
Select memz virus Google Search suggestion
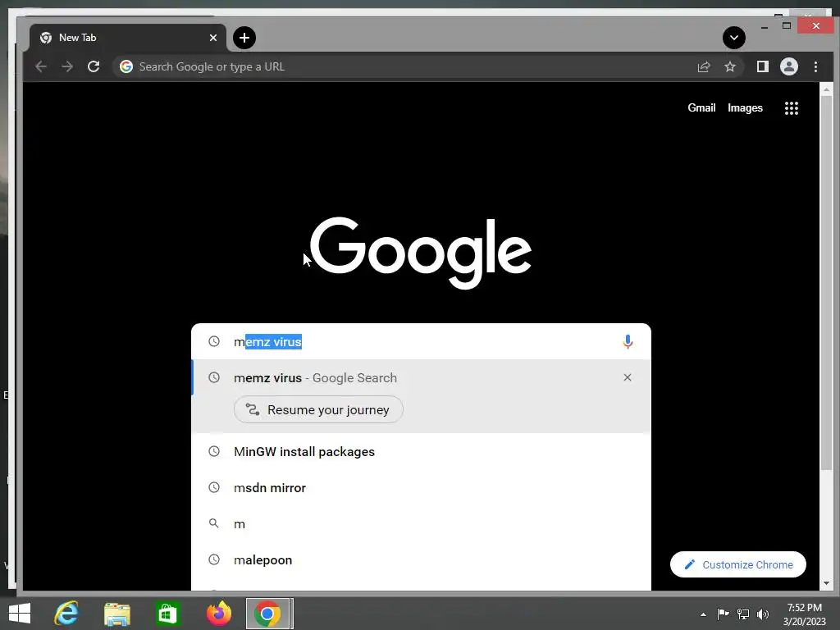421,377
